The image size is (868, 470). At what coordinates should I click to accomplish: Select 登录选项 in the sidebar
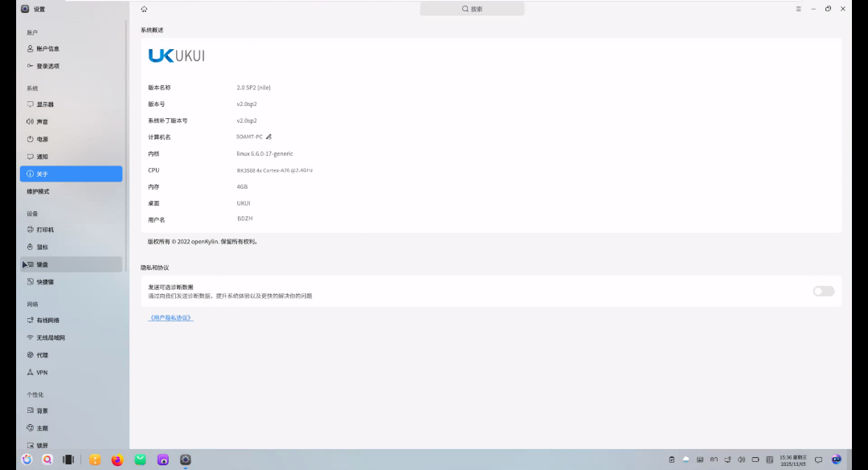tap(47, 67)
